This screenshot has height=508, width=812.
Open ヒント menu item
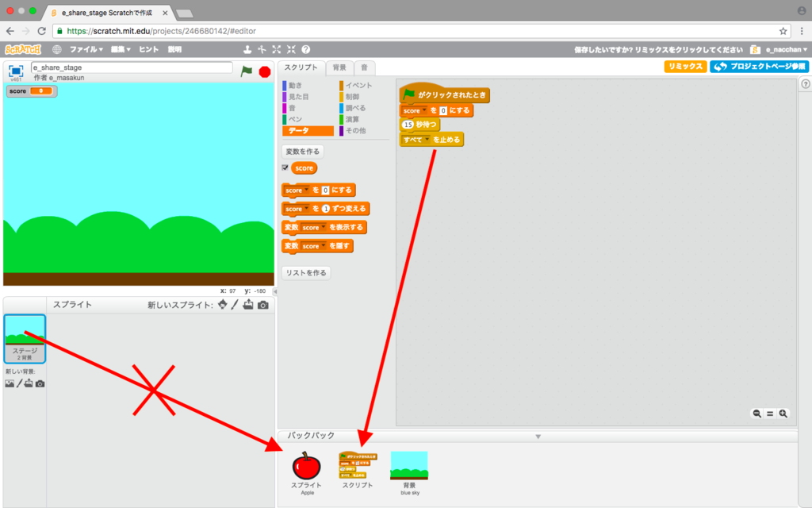click(148, 49)
